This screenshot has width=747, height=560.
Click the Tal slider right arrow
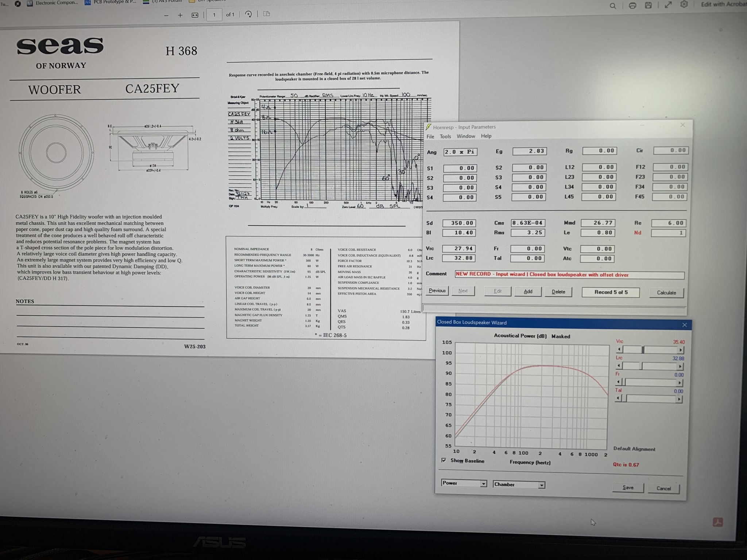pos(679,399)
